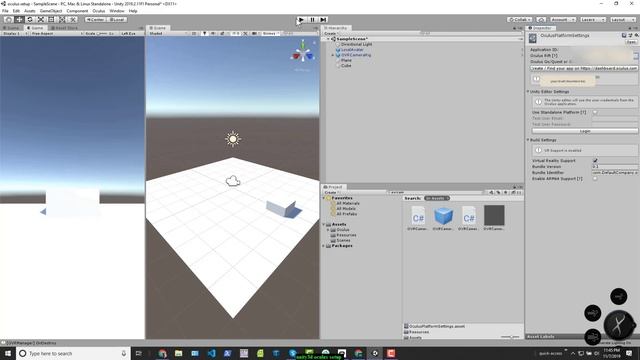Screen dimensions: 640x360
Task: Switch to the Asset Store tab
Action: (x=64, y=28)
